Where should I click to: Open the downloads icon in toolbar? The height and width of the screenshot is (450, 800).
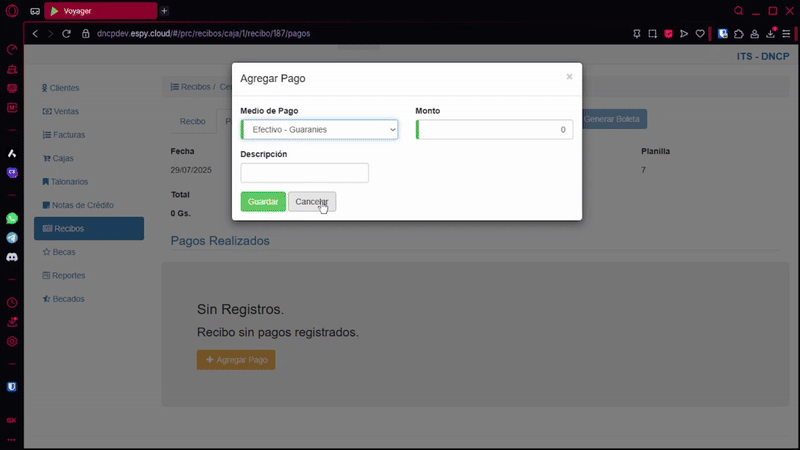[771, 33]
